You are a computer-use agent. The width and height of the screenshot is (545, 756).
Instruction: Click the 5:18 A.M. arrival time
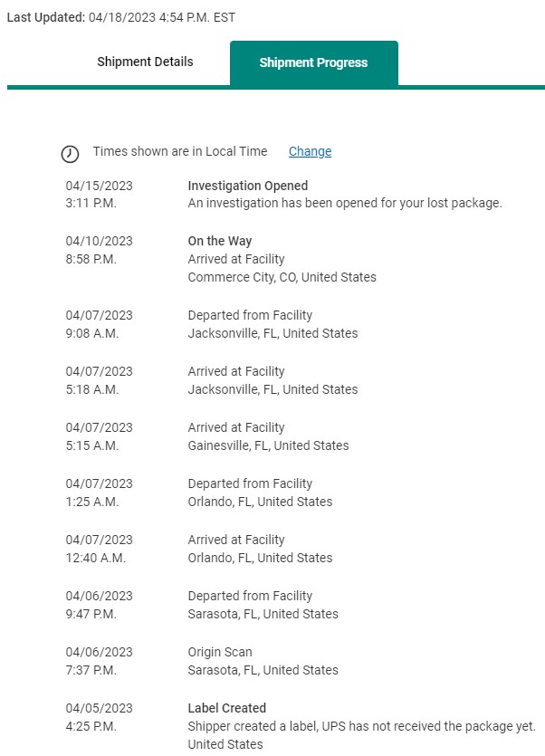click(91, 389)
